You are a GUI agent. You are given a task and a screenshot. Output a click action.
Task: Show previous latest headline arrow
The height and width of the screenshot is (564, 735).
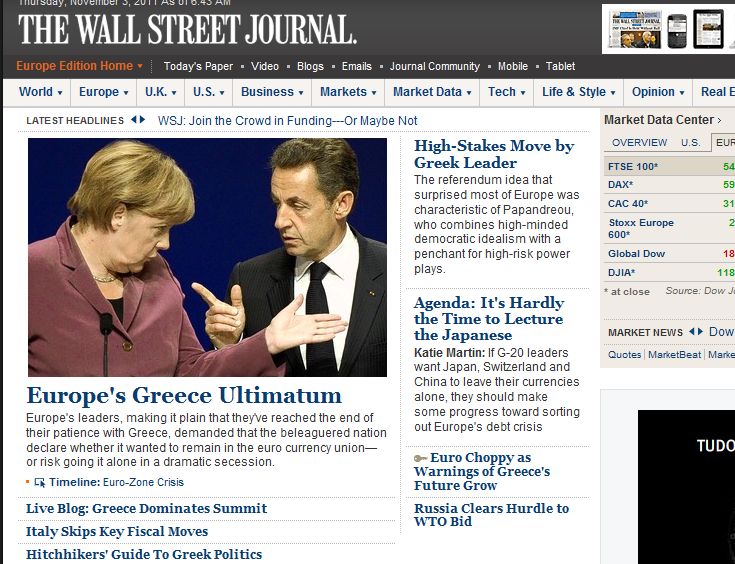click(x=134, y=120)
